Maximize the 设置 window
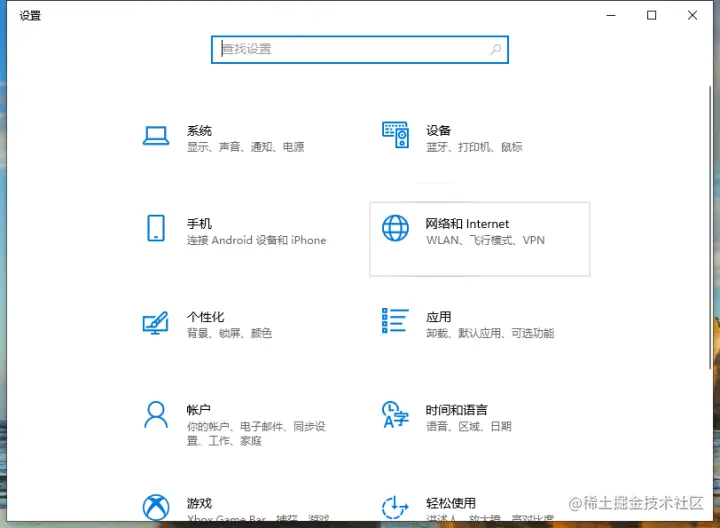The width and height of the screenshot is (720, 528). [x=651, y=15]
